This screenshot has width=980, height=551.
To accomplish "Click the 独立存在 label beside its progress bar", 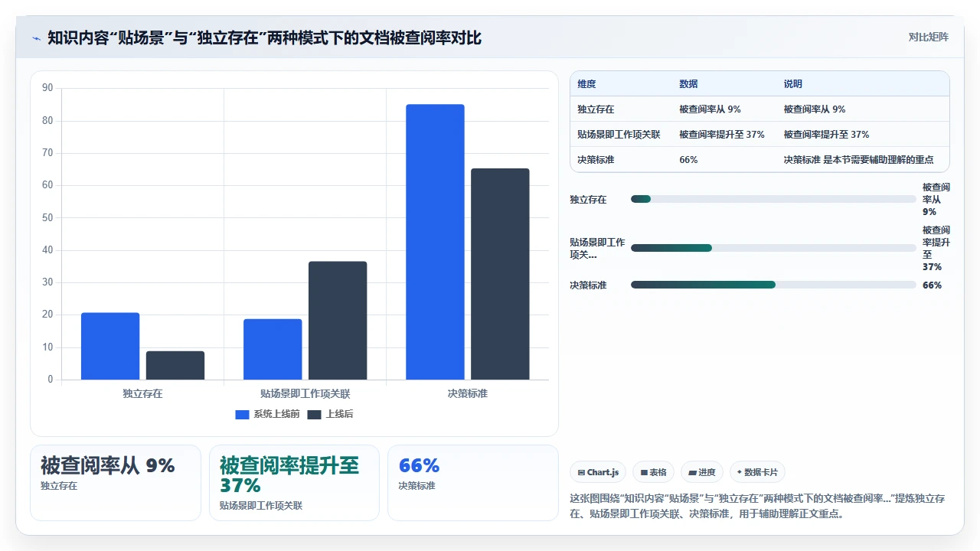I will click(x=588, y=199).
